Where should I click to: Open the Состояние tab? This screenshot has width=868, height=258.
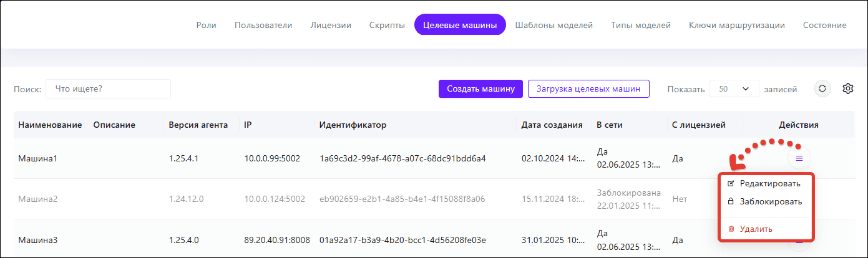pyautogui.click(x=824, y=26)
